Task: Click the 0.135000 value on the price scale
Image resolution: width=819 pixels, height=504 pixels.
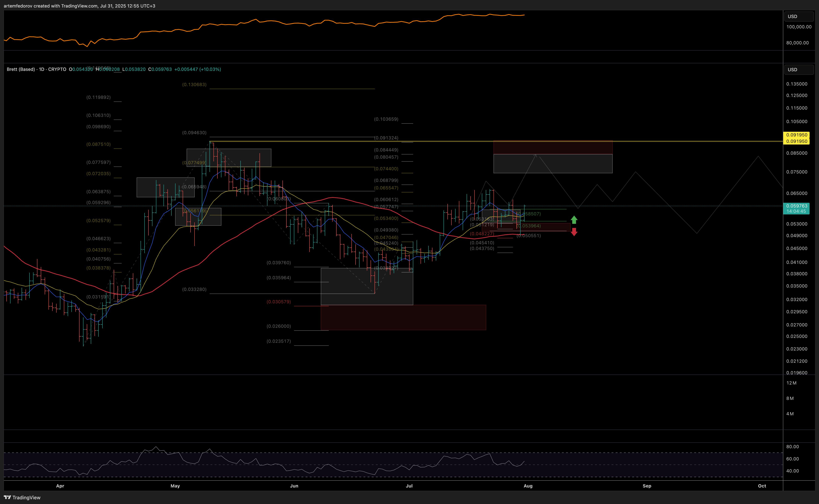Action: (797, 84)
